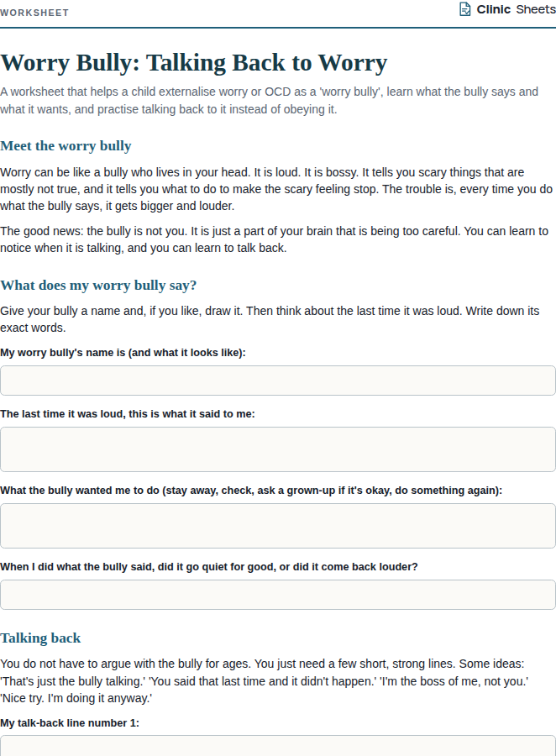This screenshot has width=556, height=756.
Task: Click the label 'My worry bully's name is'
Action: click(123, 353)
